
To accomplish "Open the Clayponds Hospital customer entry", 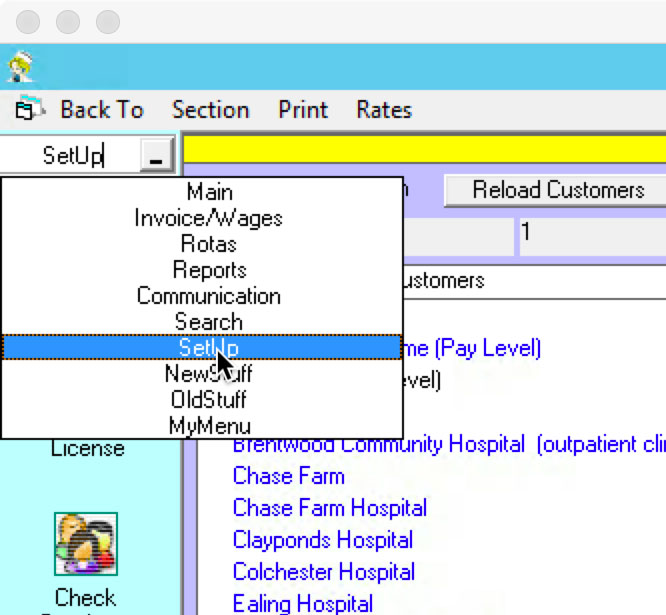I will [322, 540].
